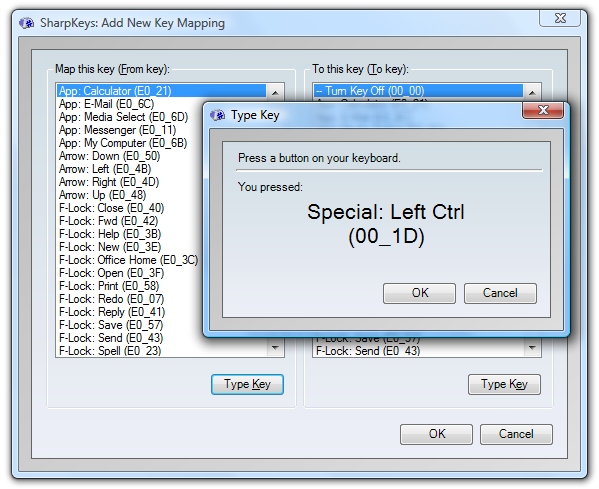Click down arrow of To key list scrollbar

(x=532, y=348)
